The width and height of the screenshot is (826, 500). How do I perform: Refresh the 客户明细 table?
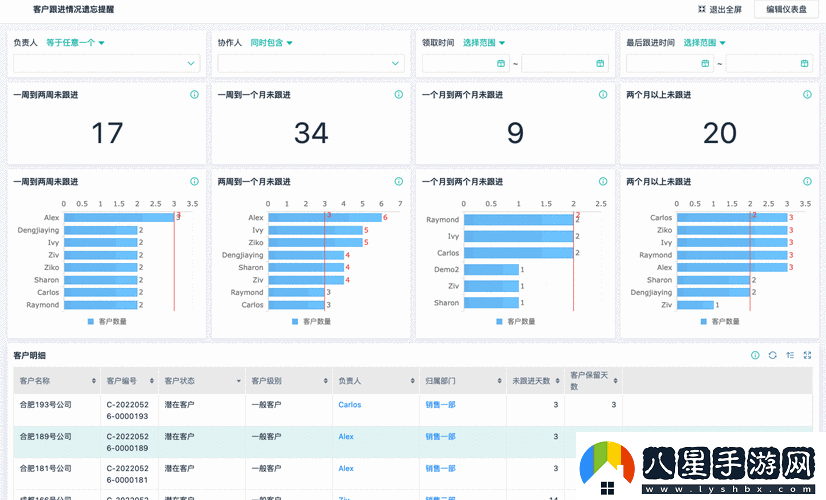(772, 355)
